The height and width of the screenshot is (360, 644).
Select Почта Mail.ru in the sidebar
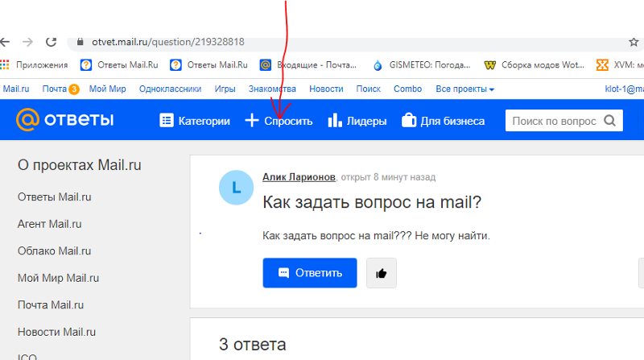[51, 305]
